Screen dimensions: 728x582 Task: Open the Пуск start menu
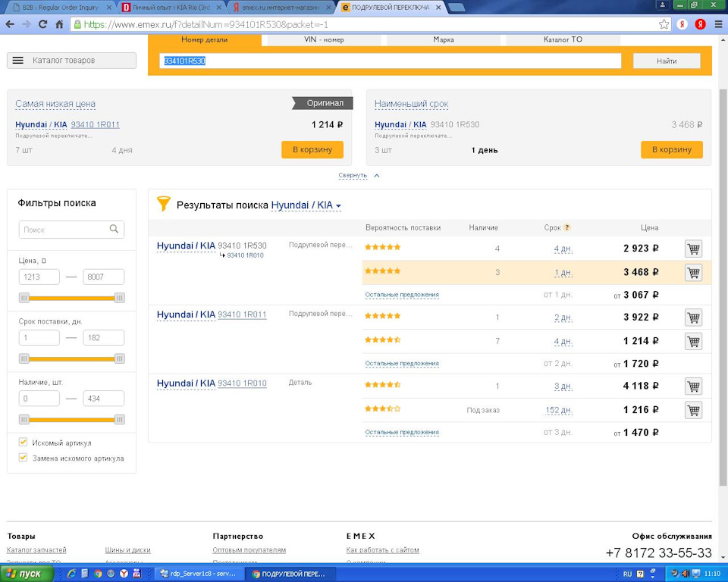26,574
